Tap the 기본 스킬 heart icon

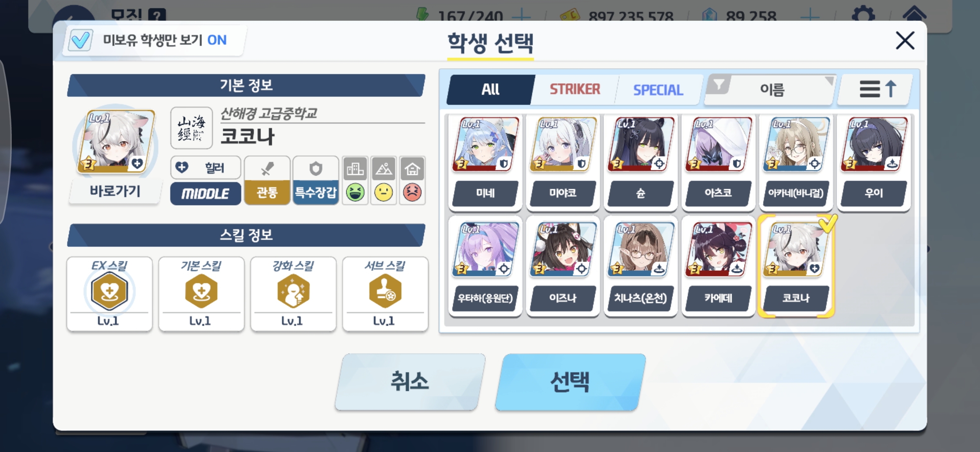(201, 291)
